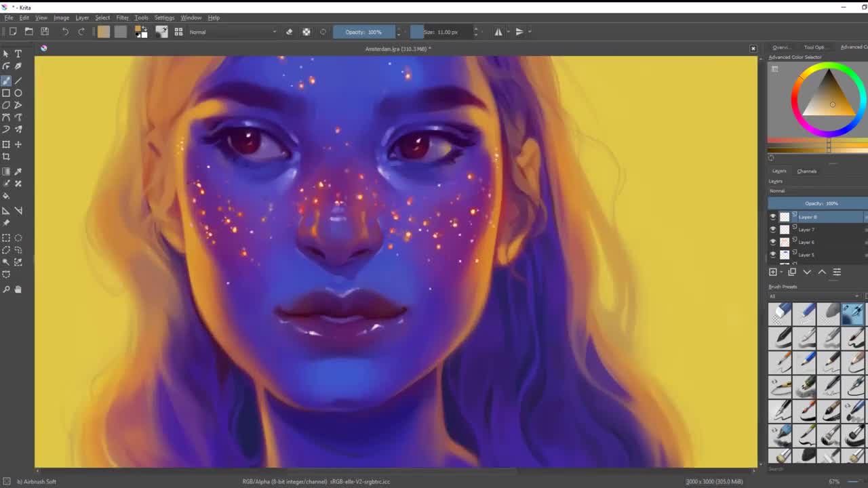This screenshot has width=868, height=488.
Task: Open the Layer menu
Action: (82, 18)
